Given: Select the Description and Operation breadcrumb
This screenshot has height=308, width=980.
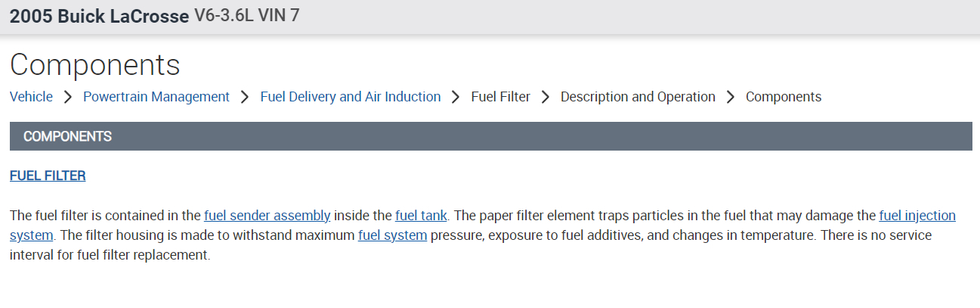Looking at the screenshot, I should tap(638, 97).
